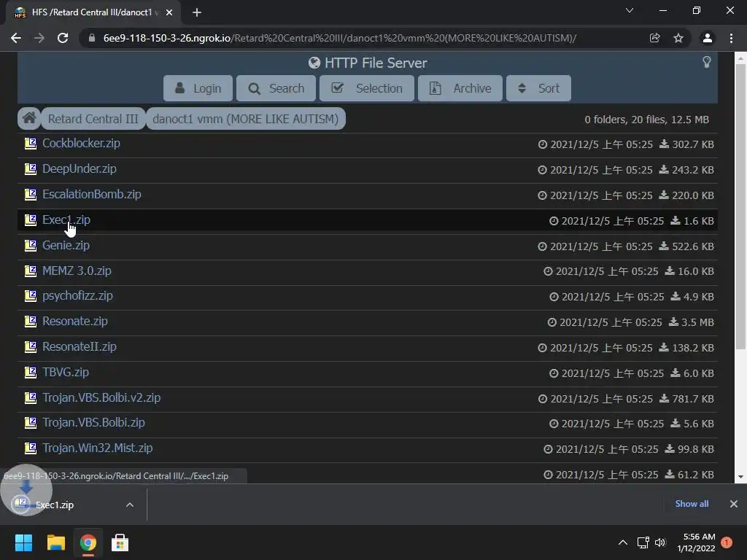Click the Selection button
The image size is (747, 560).
[366, 88]
